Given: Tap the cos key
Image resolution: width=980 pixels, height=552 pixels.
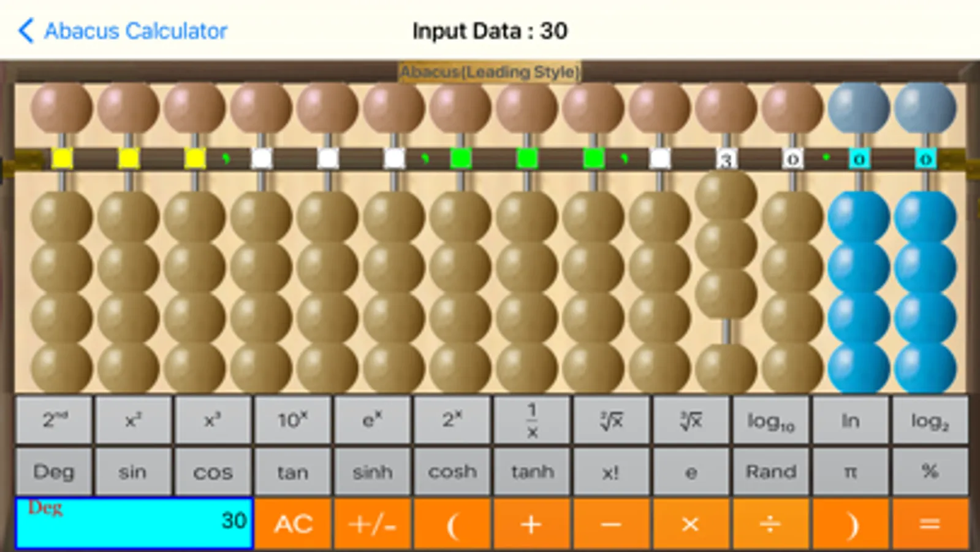Looking at the screenshot, I should (x=213, y=472).
